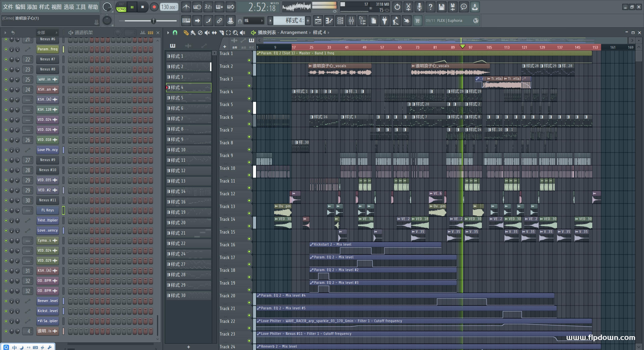
Task: Mute Track 4 using its green light
Action: (x=249, y=98)
